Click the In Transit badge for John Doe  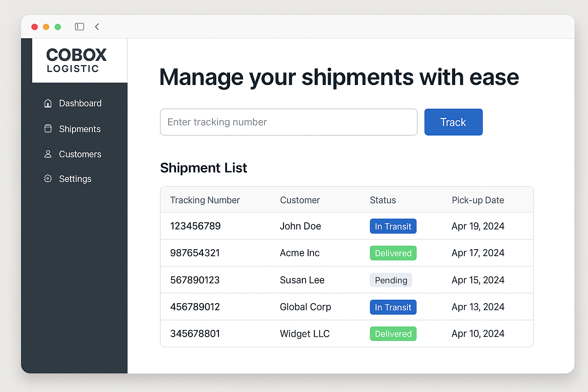point(393,226)
